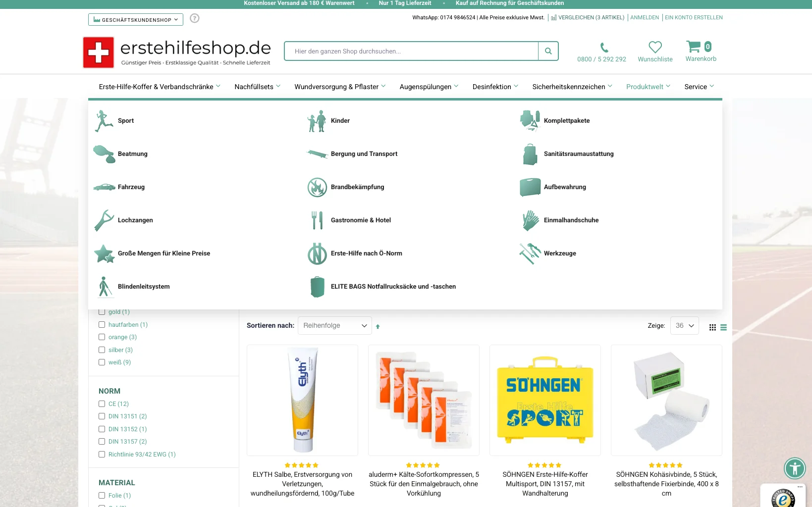
Task: Click the search magnifier button
Action: pyautogui.click(x=548, y=51)
